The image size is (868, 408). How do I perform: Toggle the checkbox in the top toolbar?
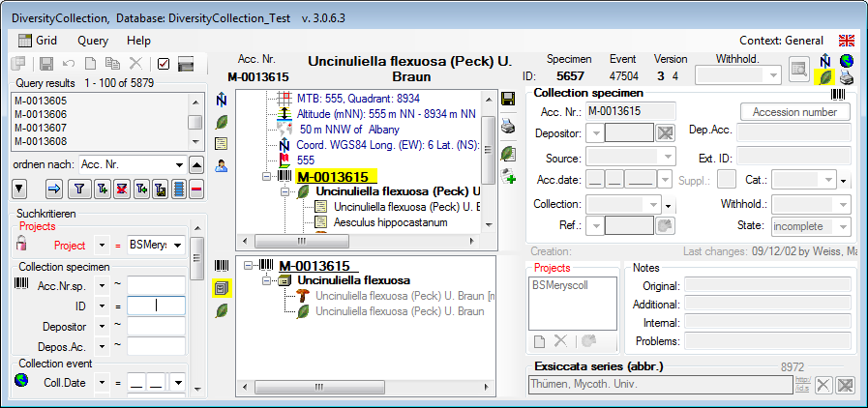163,64
